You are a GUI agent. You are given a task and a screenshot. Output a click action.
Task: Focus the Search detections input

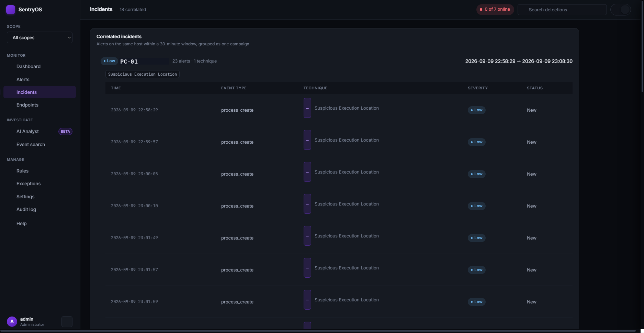tap(562, 10)
